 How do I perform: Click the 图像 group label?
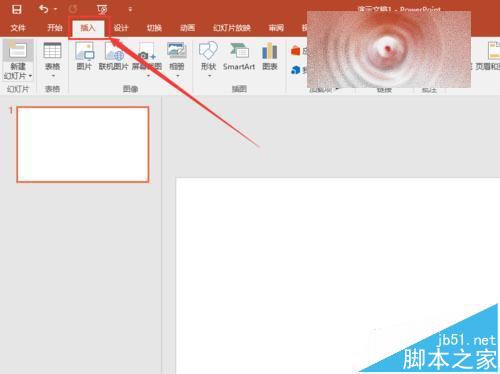click(x=130, y=89)
